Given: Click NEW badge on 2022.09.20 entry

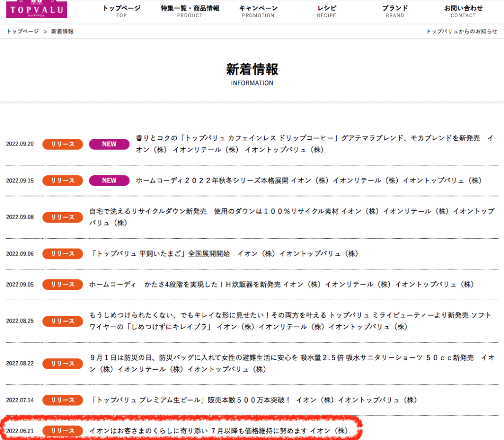Looking at the screenshot, I should [x=109, y=144].
